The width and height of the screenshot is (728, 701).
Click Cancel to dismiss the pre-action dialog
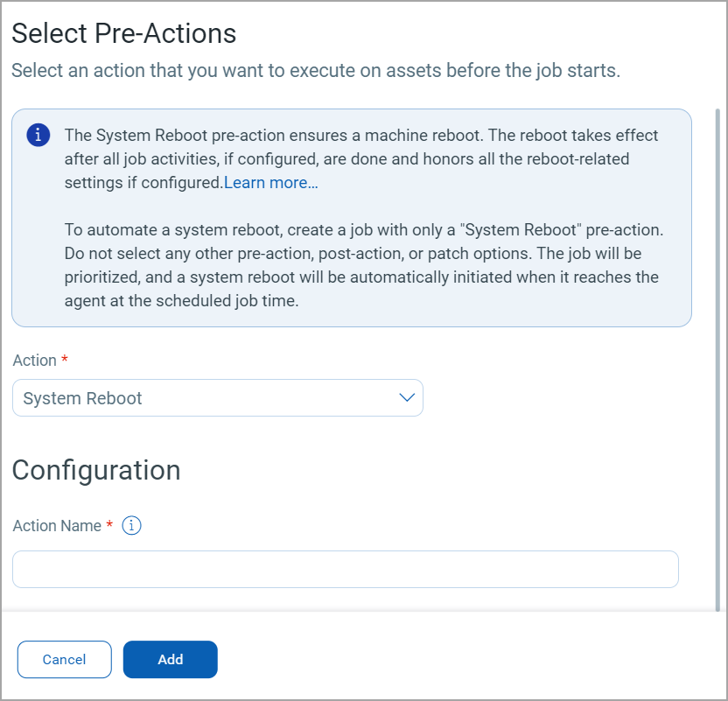tap(64, 659)
